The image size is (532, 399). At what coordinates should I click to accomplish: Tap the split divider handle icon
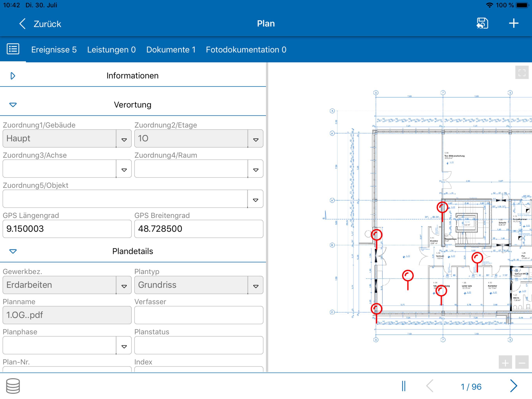click(x=403, y=386)
